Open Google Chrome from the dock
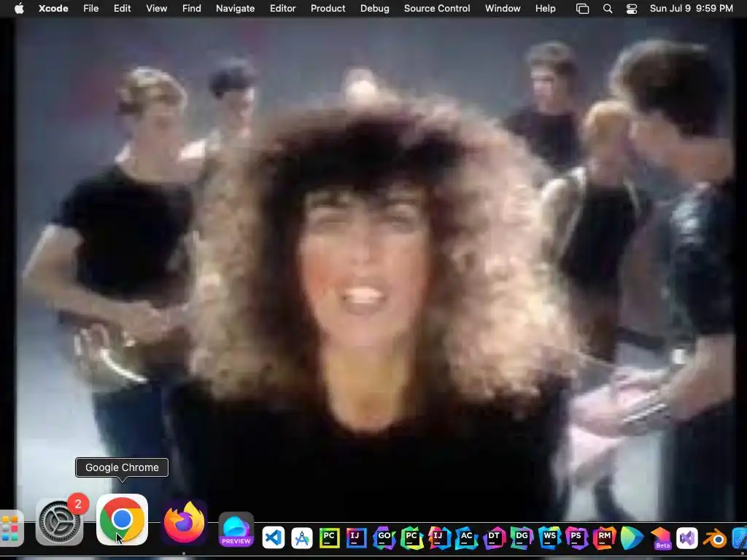The width and height of the screenshot is (747, 560). coord(122,519)
